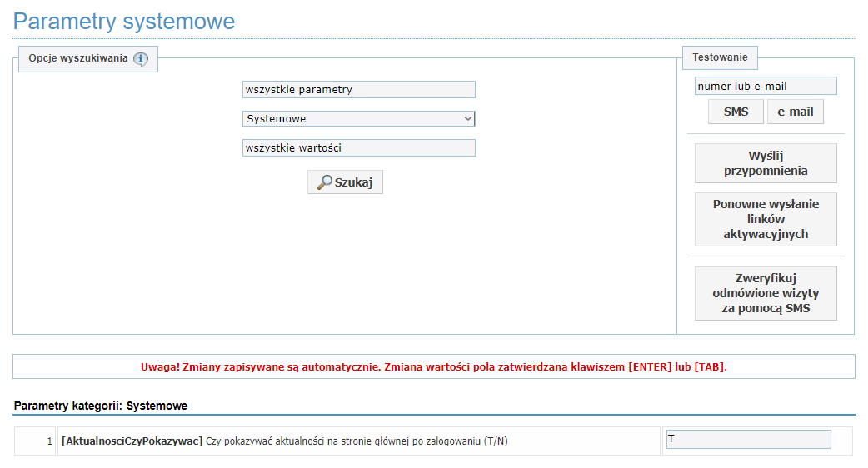Image resolution: width=868 pixels, height=468 pixels.
Task: Click the AktualnosciCzyPokazywac parameter description text
Action: coord(357,441)
